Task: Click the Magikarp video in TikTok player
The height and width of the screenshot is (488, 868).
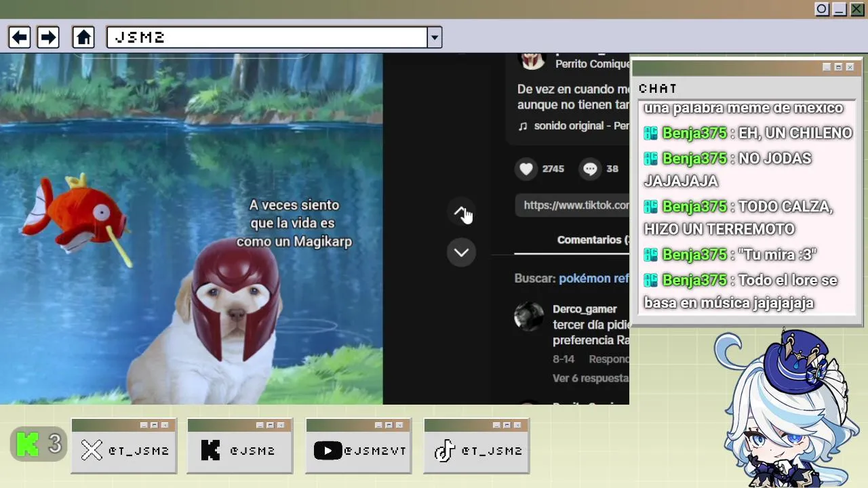Action: point(191,229)
